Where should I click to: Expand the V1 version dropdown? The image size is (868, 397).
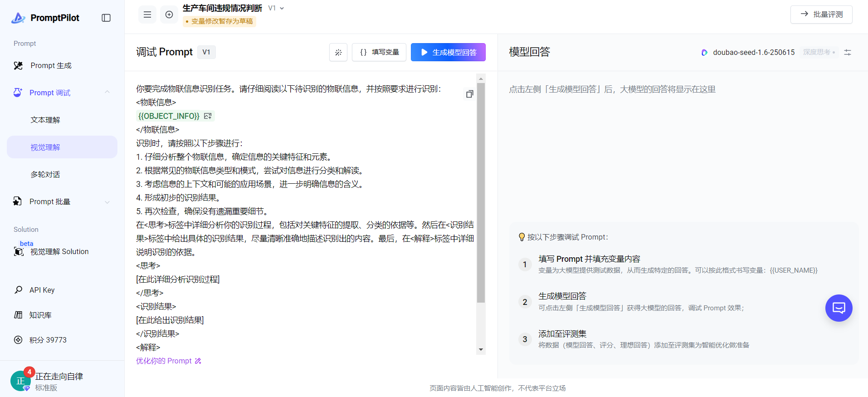click(x=276, y=8)
